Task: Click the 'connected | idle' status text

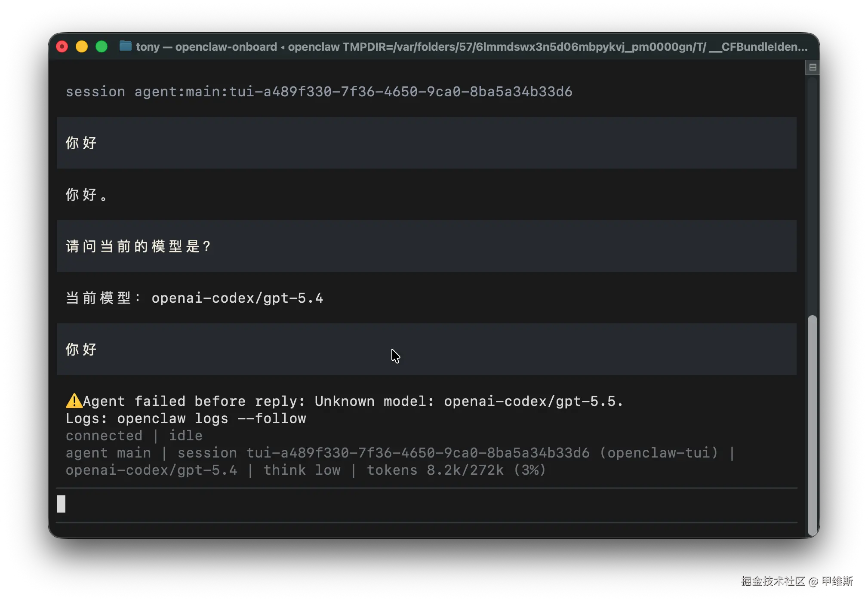Action: click(134, 436)
